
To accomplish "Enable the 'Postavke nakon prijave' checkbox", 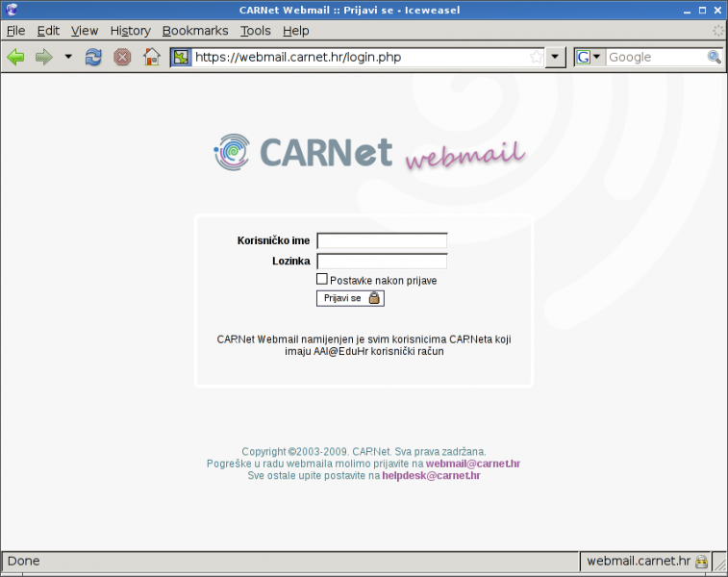I will pos(322,279).
